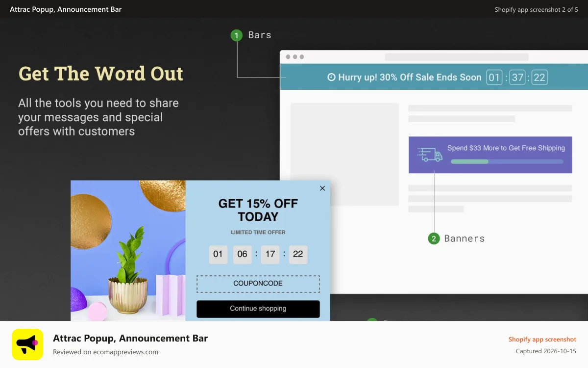
Task: Click the "LIMITED TIME OFFER" label
Action: tap(258, 232)
